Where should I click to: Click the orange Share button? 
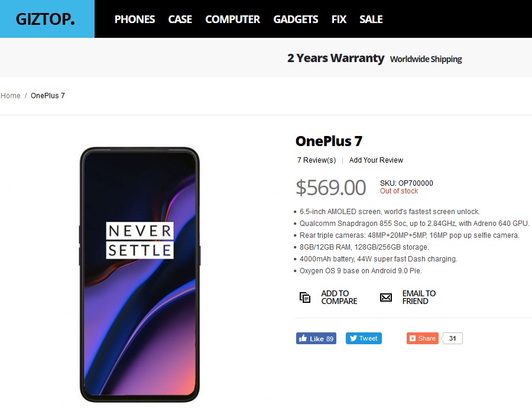423,338
